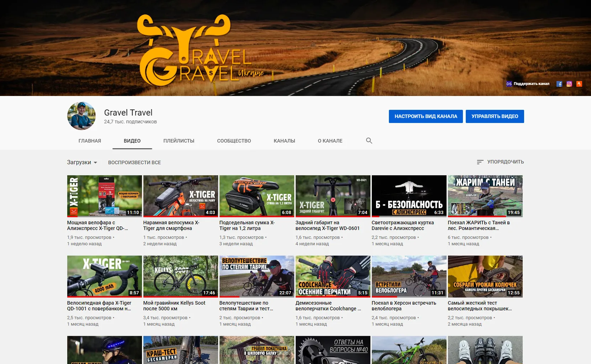Open the ЖАРИМ С ТАНЕЙ video thumbnail
Viewport: 591px width, 364px height.
click(485, 196)
